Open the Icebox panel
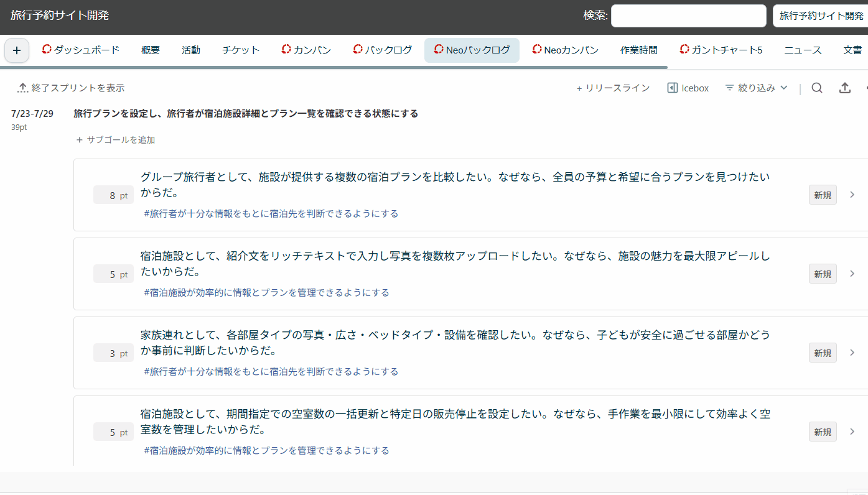The width and height of the screenshot is (868, 495). point(688,88)
